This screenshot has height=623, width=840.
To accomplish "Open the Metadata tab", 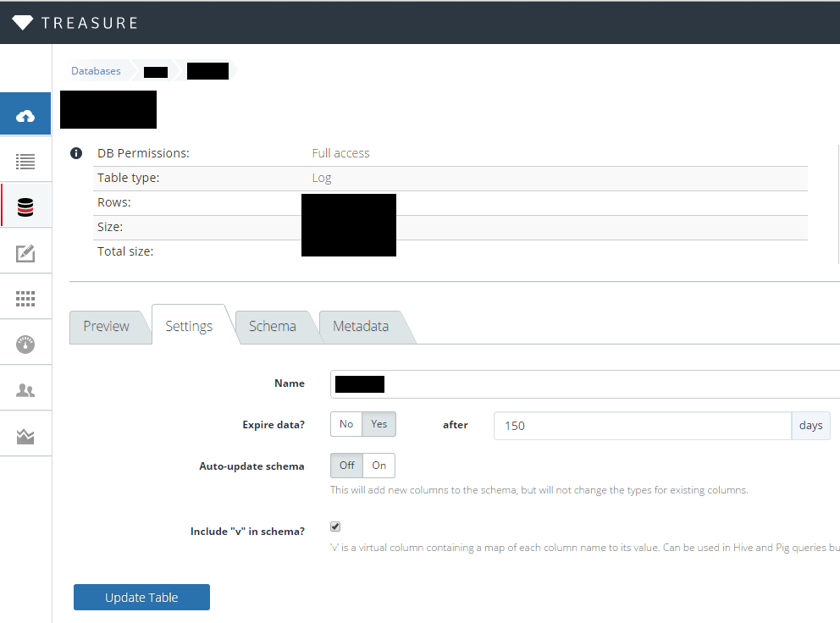I will 361,327.
